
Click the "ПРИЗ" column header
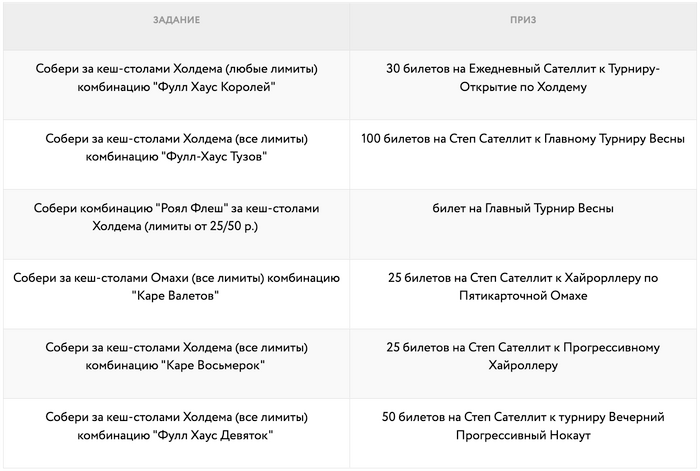[x=524, y=21]
